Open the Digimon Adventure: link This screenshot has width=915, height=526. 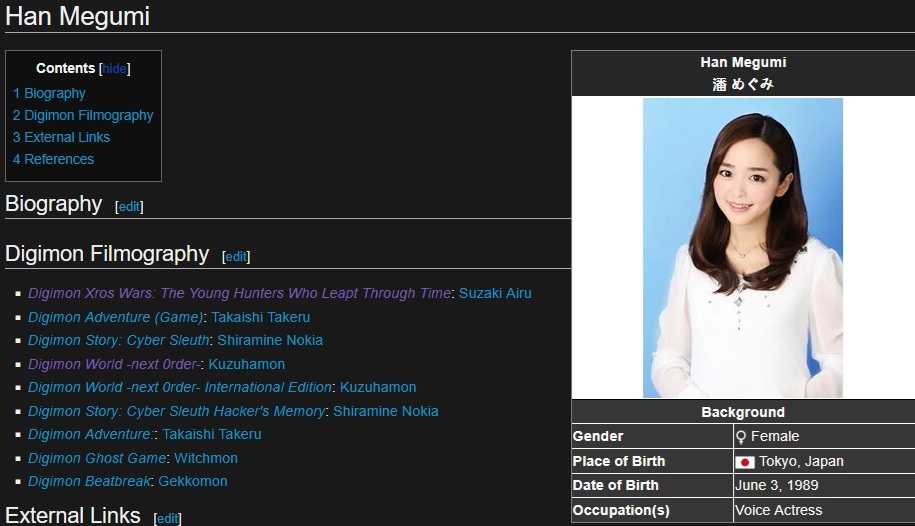91,434
